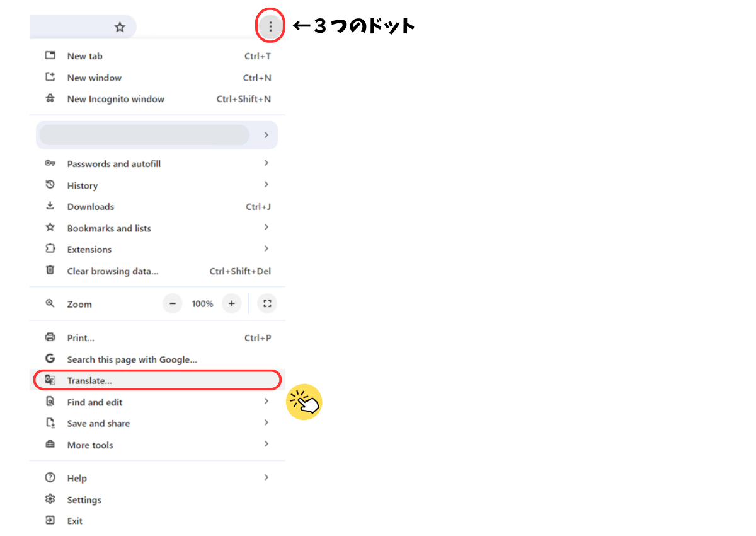This screenshot has width=756, height=536.
Task: Click the bookmark star in address bar
Action: [120, 27]
